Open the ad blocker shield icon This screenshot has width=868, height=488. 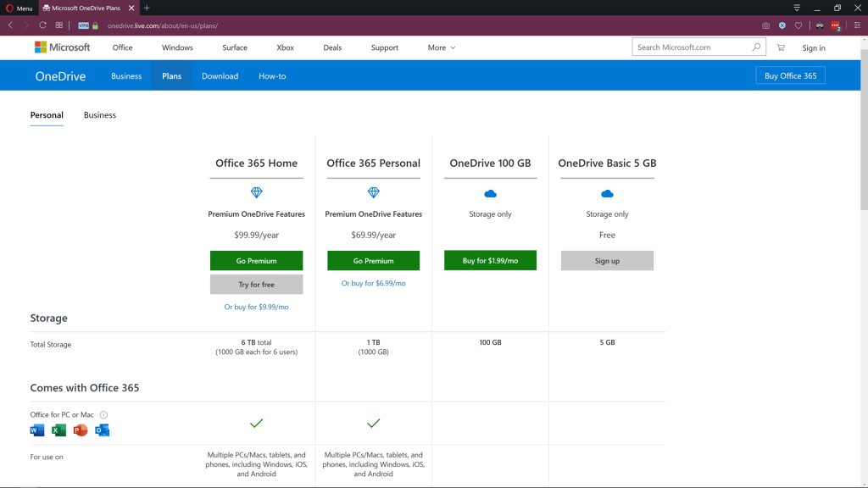pyautogui.click(x=782, y=25)
